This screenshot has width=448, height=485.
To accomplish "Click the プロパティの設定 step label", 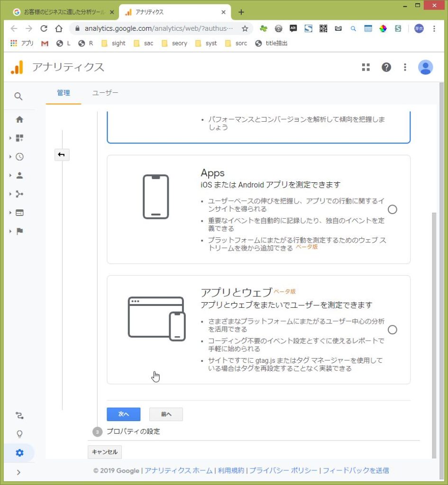I will 133,431.
